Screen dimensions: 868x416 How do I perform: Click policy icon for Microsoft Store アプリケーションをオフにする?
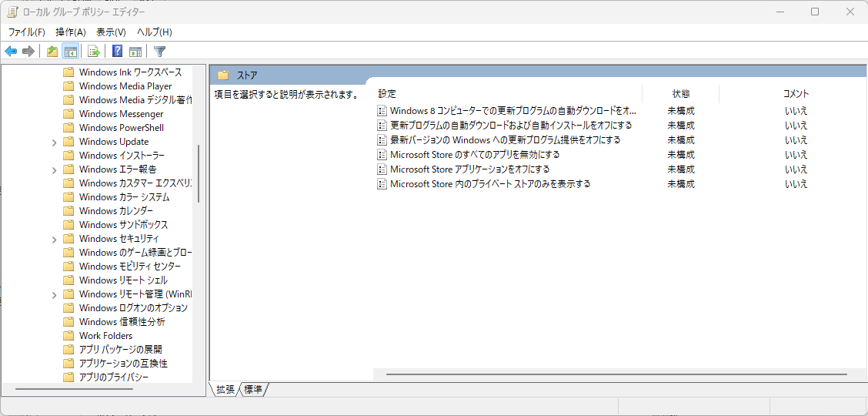pos(382,169)
